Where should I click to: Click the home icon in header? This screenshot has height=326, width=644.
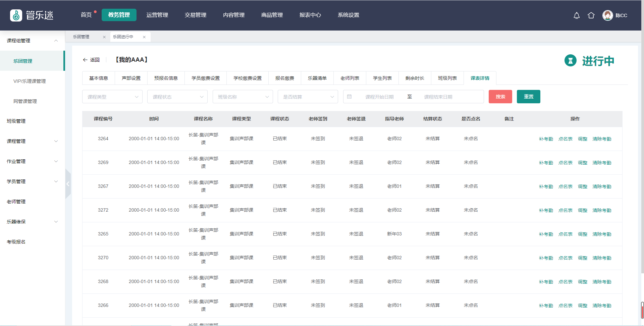pos(591,15)
